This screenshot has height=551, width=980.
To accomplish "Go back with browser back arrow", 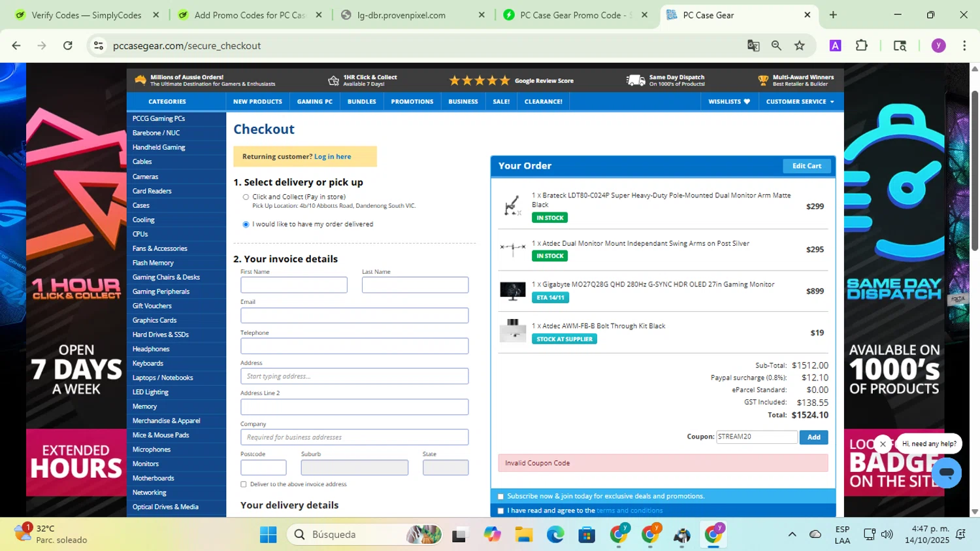I will (16, 46).
